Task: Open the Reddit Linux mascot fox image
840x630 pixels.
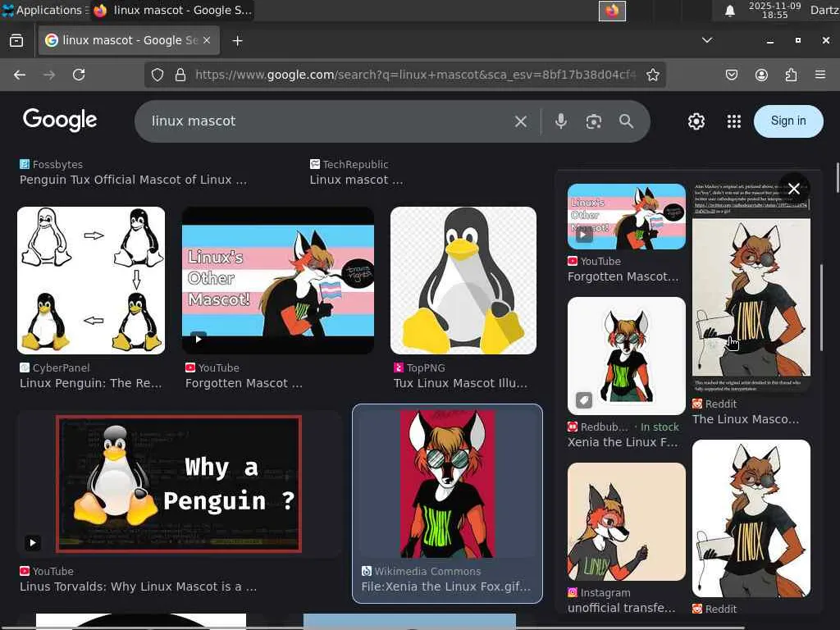Action: (751, 287)
